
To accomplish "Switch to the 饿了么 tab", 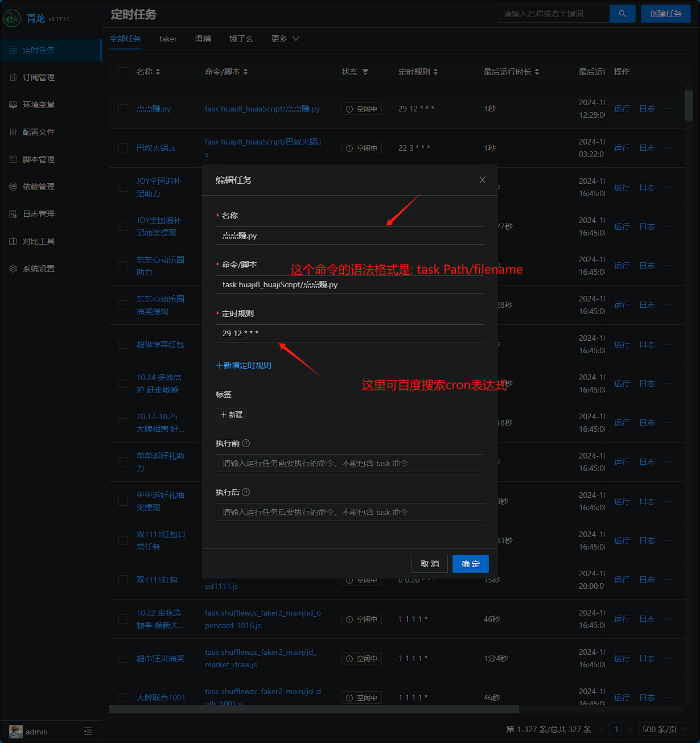I will click(x=241, y=39).
